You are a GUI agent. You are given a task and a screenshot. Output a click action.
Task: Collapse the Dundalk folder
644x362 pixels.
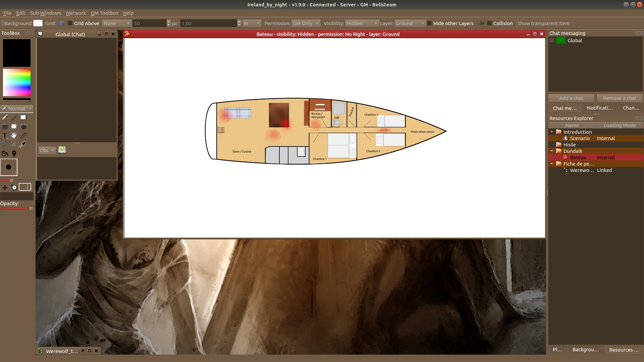click(x=552, y=151)
